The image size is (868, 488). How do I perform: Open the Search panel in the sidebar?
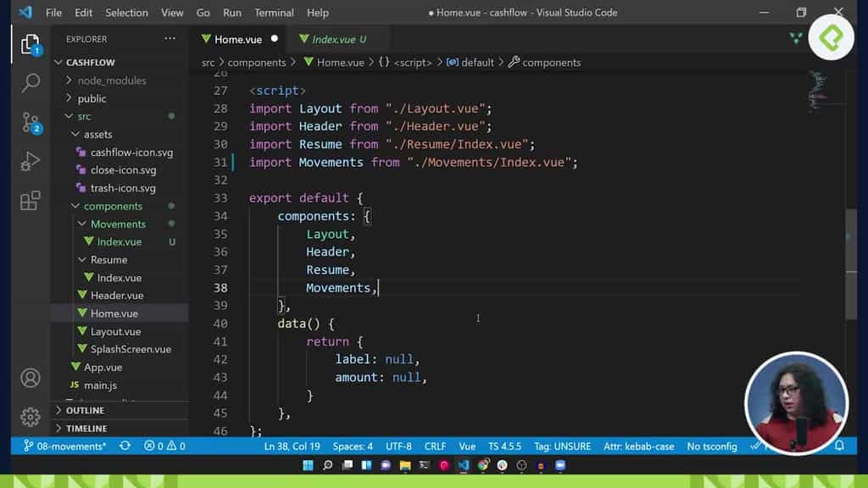click(30, 82)
